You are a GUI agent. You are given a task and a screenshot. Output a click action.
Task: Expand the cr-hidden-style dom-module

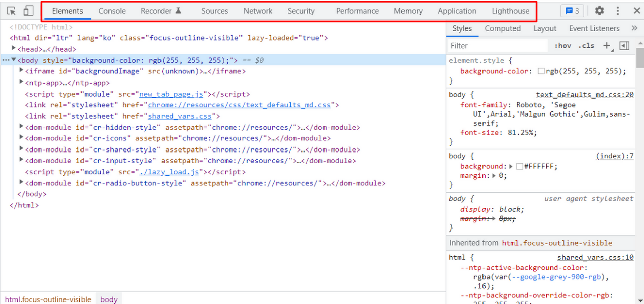click(x=21, y=127)
